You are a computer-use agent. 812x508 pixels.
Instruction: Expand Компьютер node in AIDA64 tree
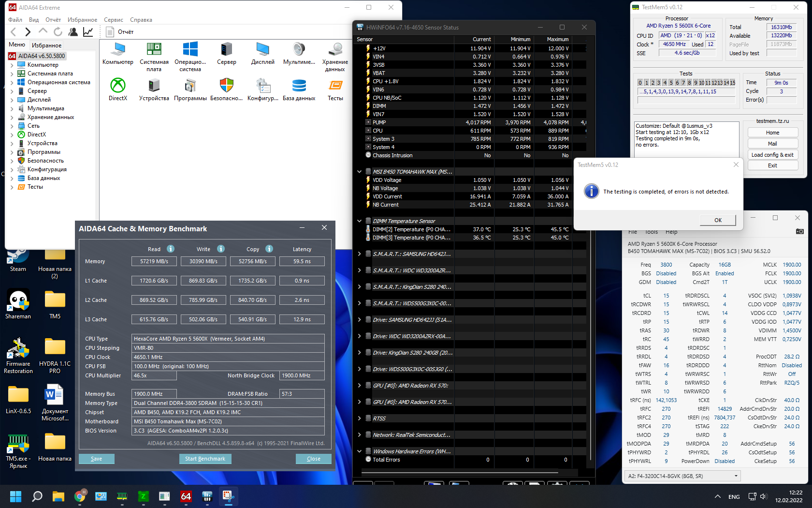(x=12, y=65)
